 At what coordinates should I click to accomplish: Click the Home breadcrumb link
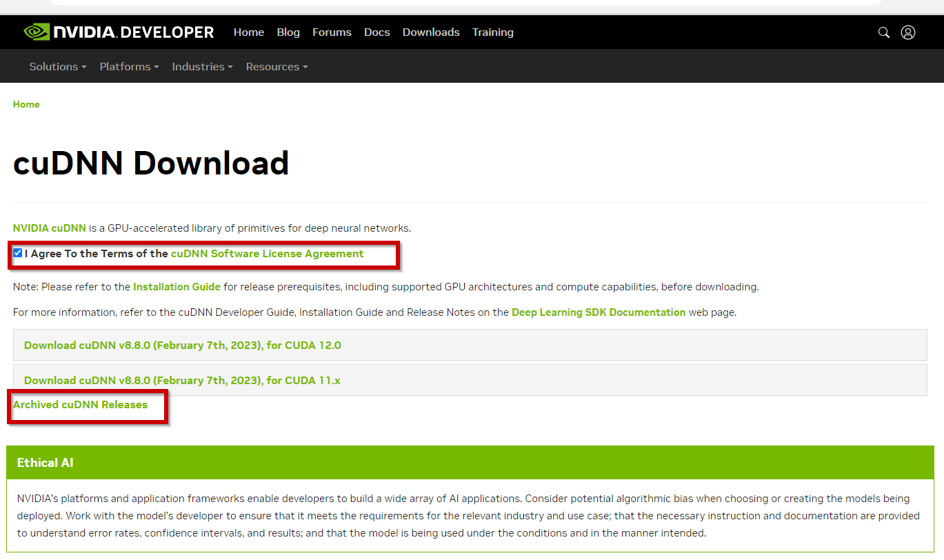click(x=26, y=104)
